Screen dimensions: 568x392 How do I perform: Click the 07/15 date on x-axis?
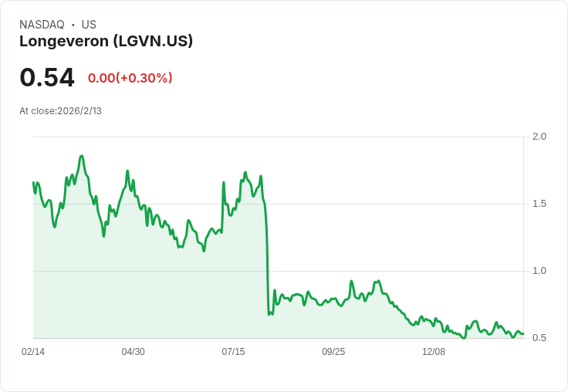(233, 352)
